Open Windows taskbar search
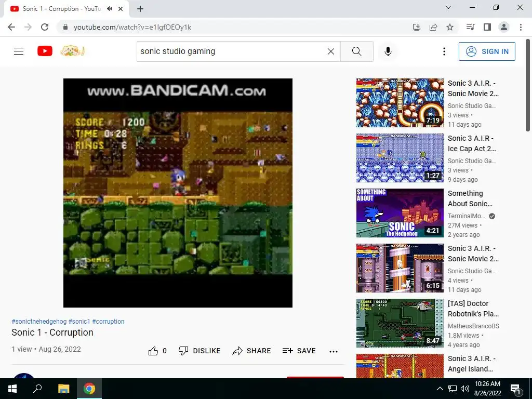Viewport: 532px width, 399px height. point(37,389)
